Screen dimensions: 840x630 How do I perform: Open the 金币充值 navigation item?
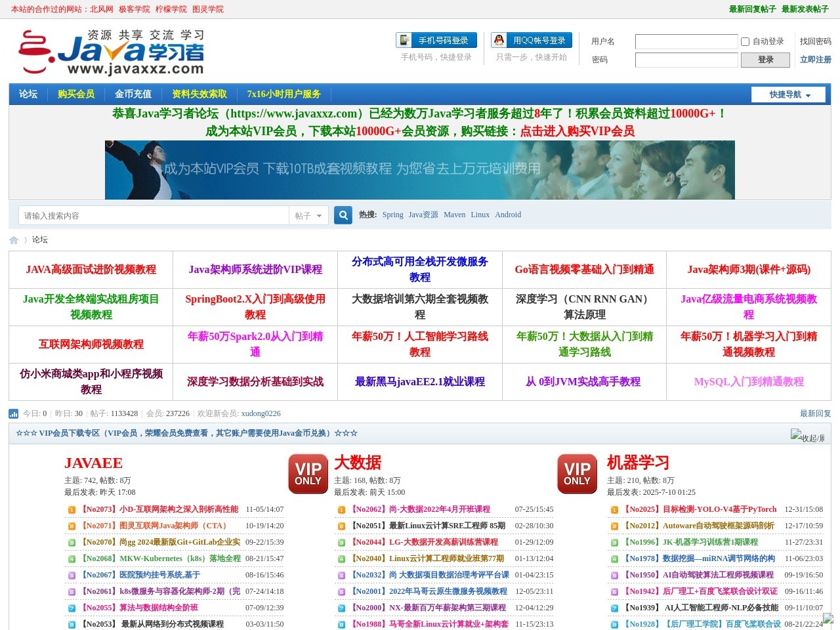click(x=133, y=94)
